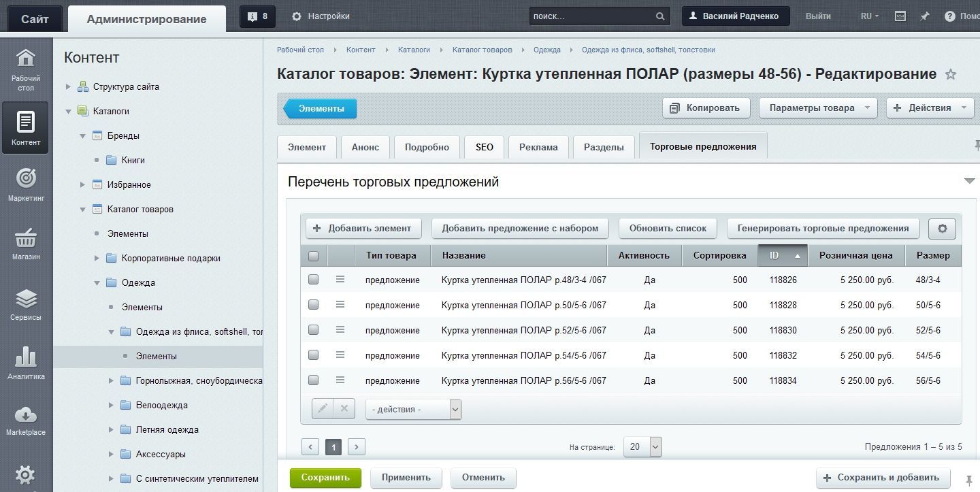Add page to favorites with star icon
The height and width of the screenshot is (492, 980).
[x=951, y=74]
